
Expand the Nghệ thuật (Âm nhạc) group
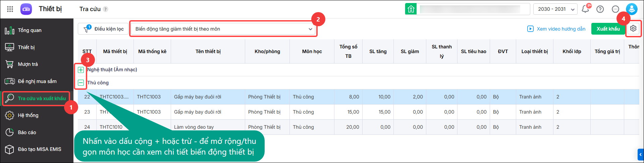coord(81,70)
